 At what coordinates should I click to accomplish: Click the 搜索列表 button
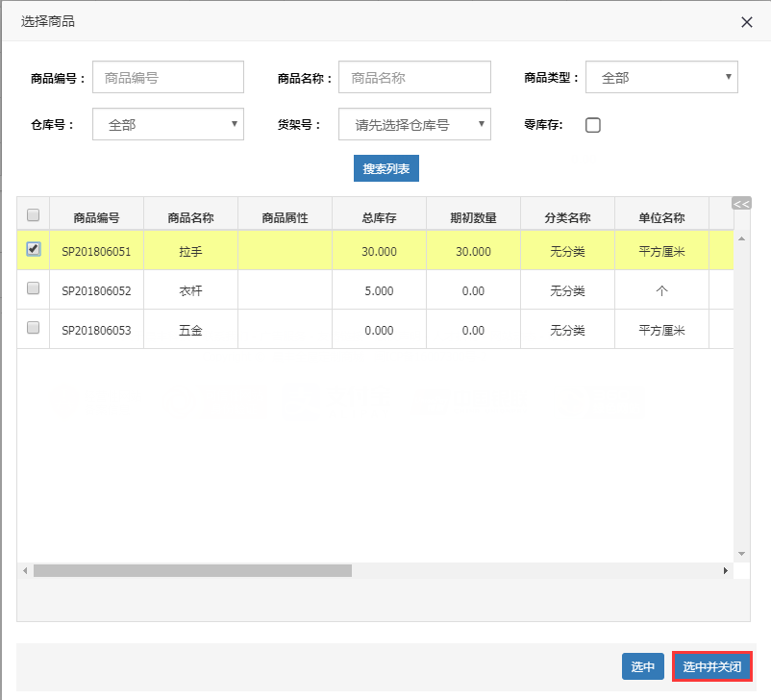pos(386,168)
